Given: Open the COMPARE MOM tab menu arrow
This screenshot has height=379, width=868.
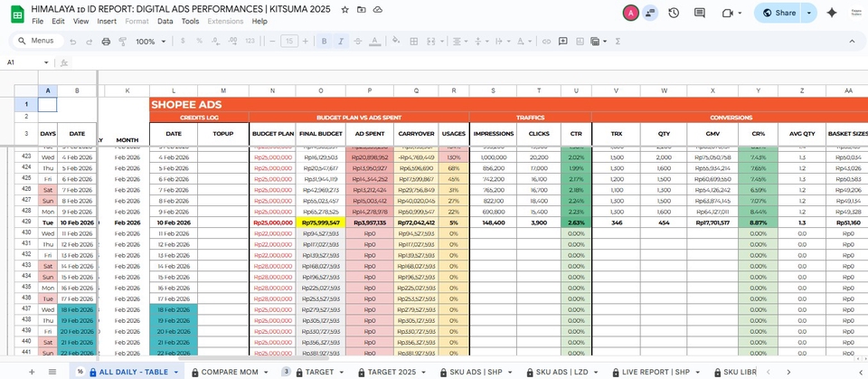Looking at the screenshot, I should click(x=266, y=373).
